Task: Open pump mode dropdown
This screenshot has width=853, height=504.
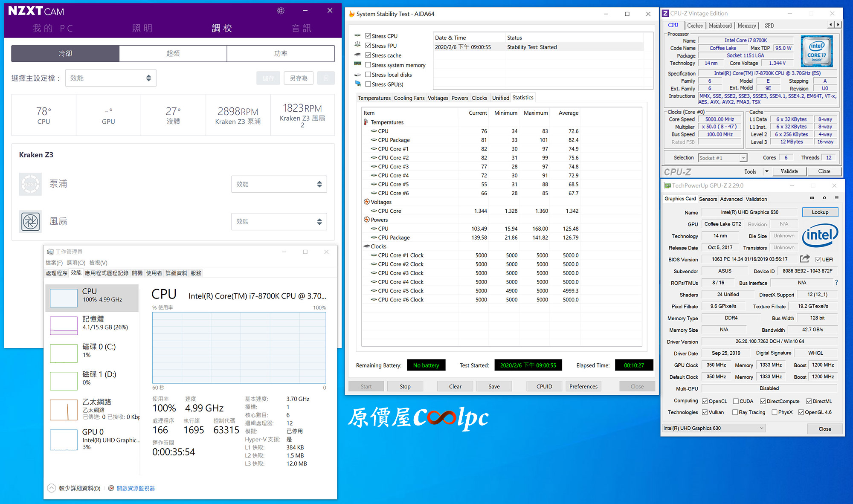Action: pyautogui.click(x=279, y=184)
